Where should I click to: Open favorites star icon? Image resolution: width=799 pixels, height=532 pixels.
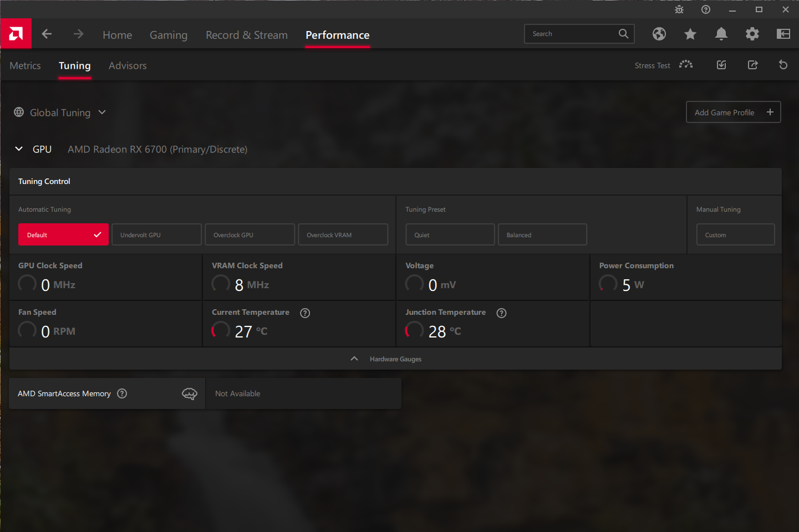(690, 34)
